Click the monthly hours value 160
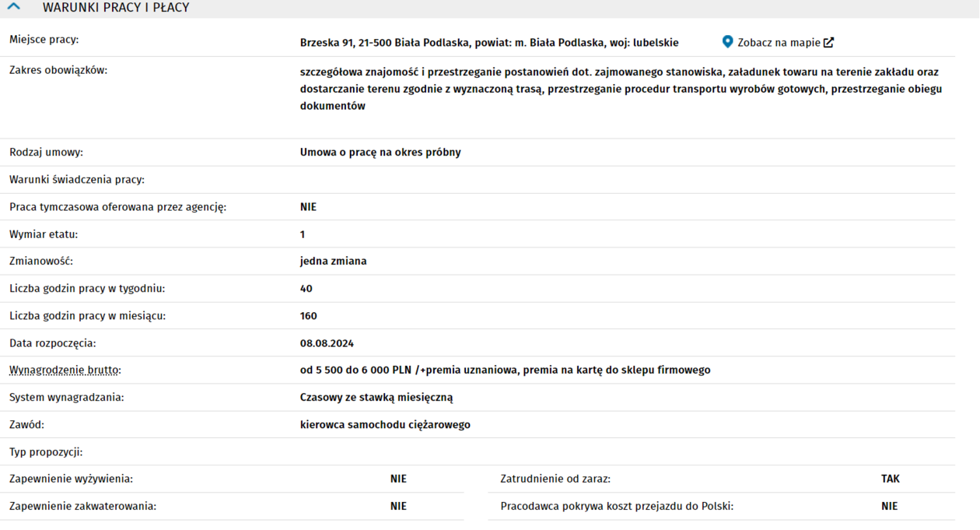980x530 pixels. tap(308, 316)
